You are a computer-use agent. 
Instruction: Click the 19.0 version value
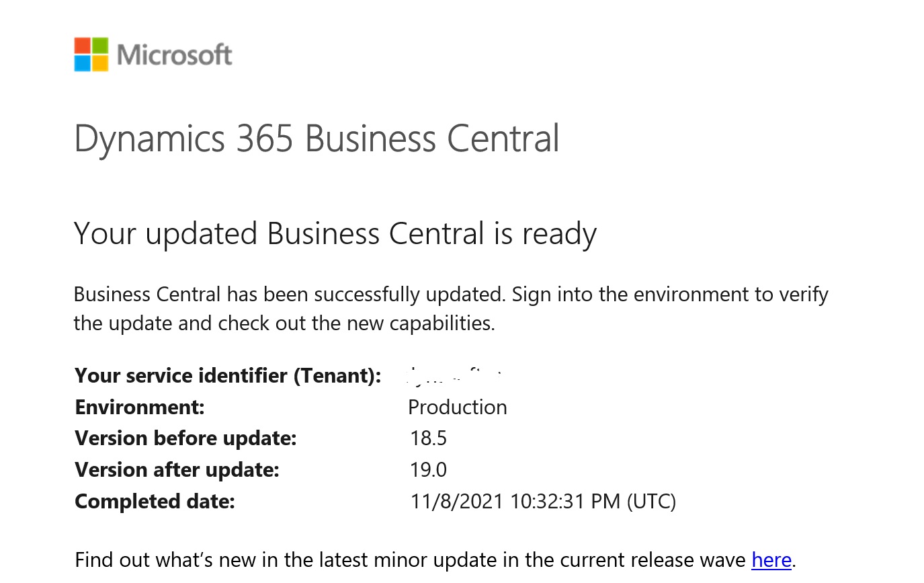(429, 469)
